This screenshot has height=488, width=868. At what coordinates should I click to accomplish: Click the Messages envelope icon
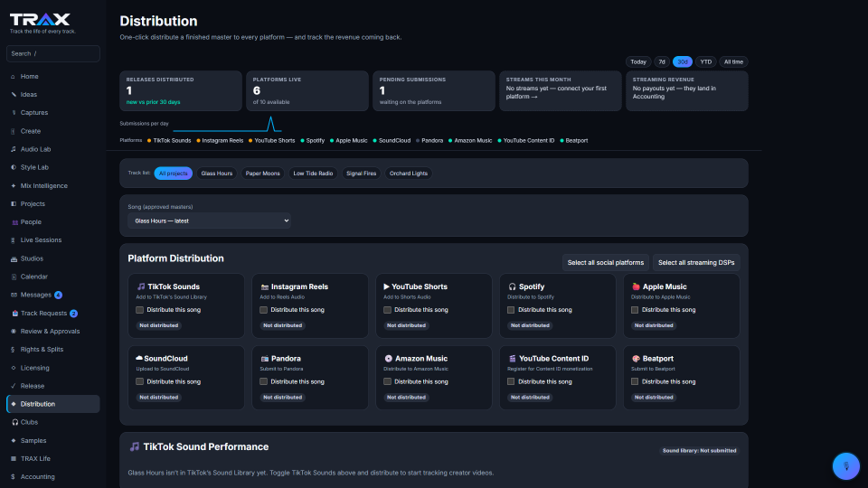14,295
